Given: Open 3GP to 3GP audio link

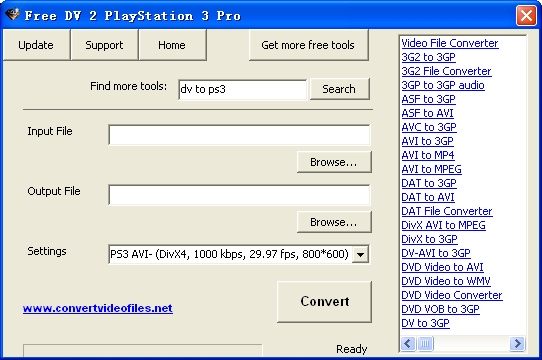Looking at the screenshot, I should pos(443,85).
